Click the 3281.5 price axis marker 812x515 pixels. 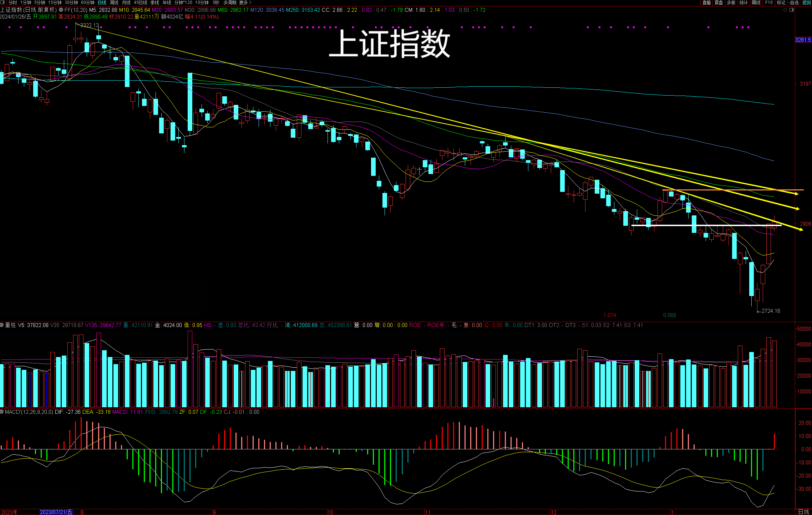tap(803, 40)
